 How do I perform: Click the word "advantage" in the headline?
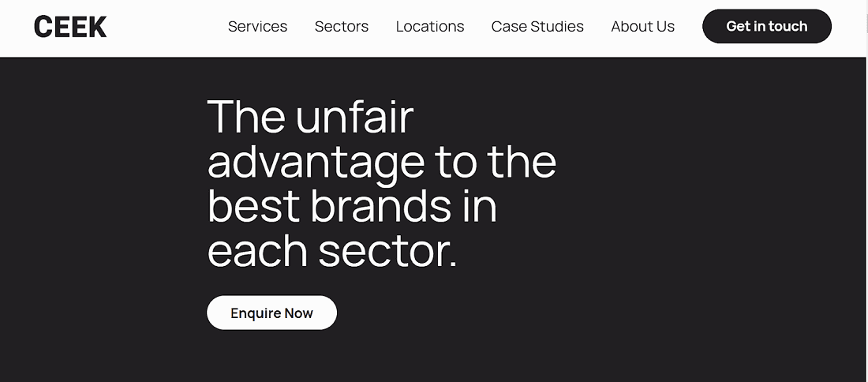pos(316,163)
